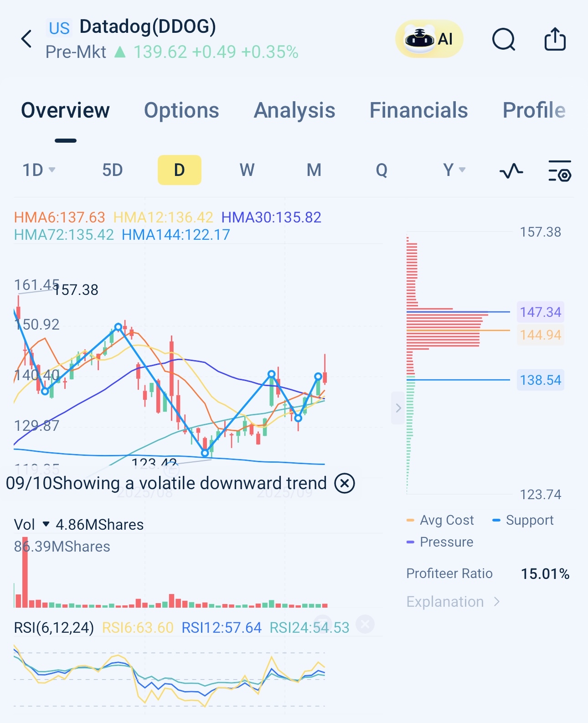Select the D daily timeframe
Screen dimensions: 588x723
click(179, 170)
